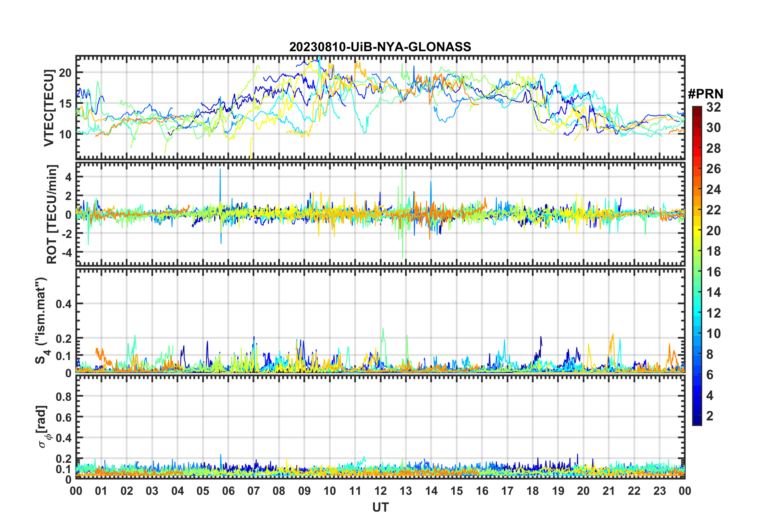Click the plot title "20230810-UiB-NYA-GLONASS"

click(x=380, y=47)
